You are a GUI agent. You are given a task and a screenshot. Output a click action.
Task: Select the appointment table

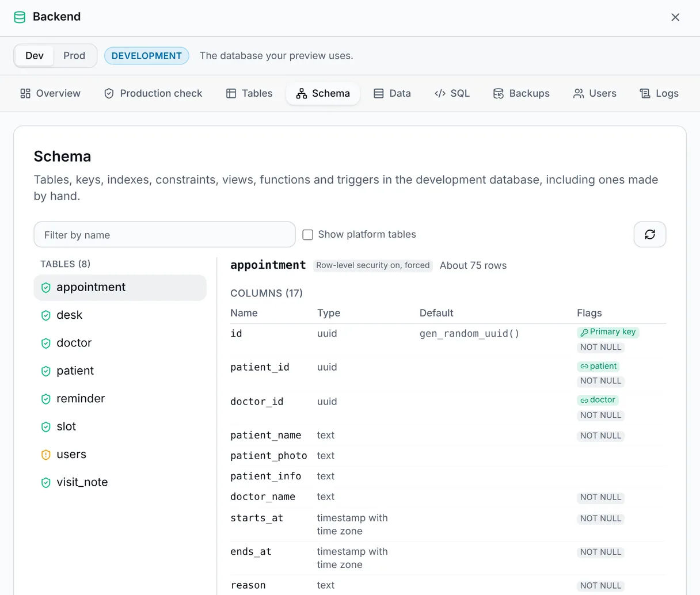[120, 287]
